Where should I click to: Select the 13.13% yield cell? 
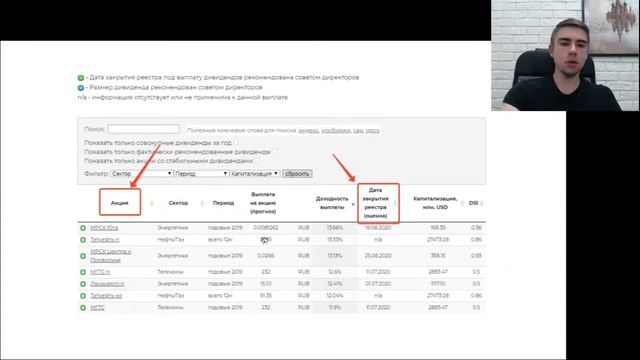[x=335, y=256]
